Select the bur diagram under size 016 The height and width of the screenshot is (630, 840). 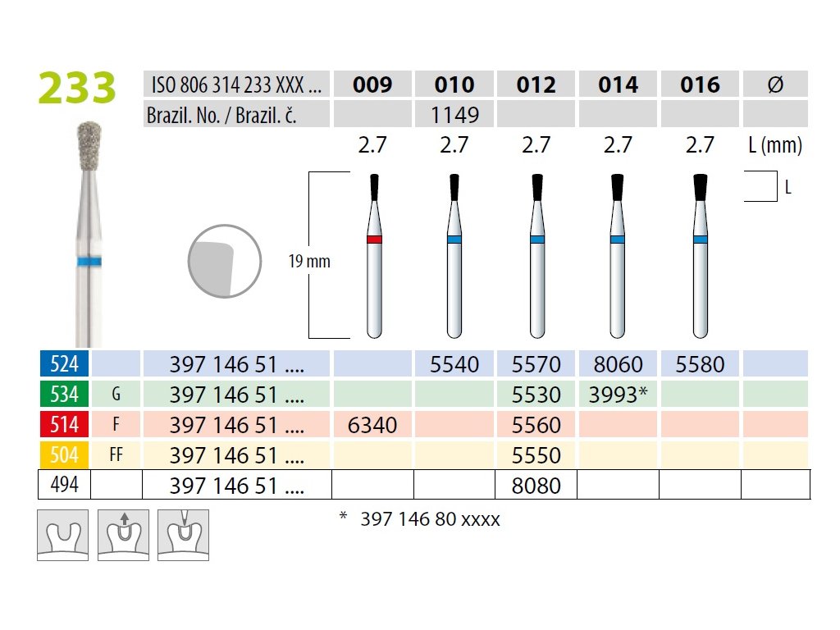700,256
